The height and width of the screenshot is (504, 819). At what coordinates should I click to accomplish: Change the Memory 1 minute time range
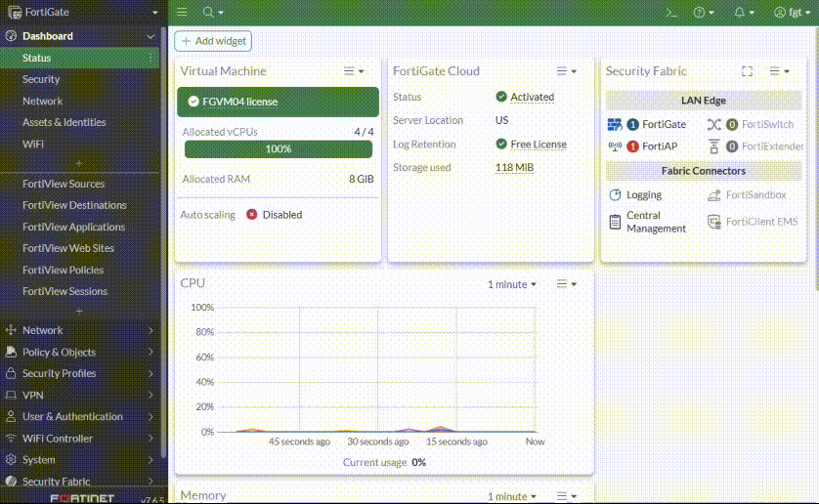point(512,496)
